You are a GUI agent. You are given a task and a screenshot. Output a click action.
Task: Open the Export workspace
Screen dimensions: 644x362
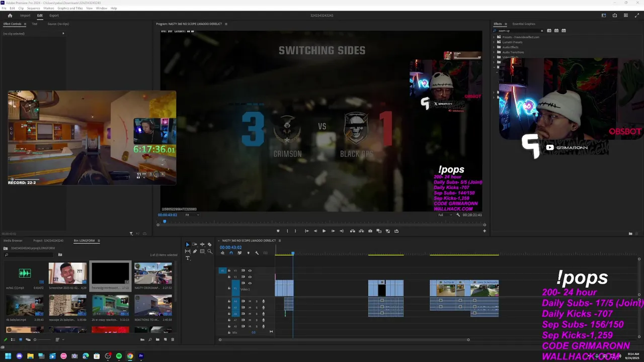tap(54, 16)
